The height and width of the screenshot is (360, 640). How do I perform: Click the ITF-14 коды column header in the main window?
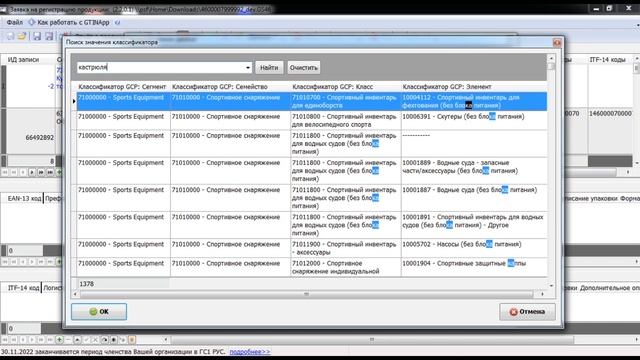click(x=607, y=60)
